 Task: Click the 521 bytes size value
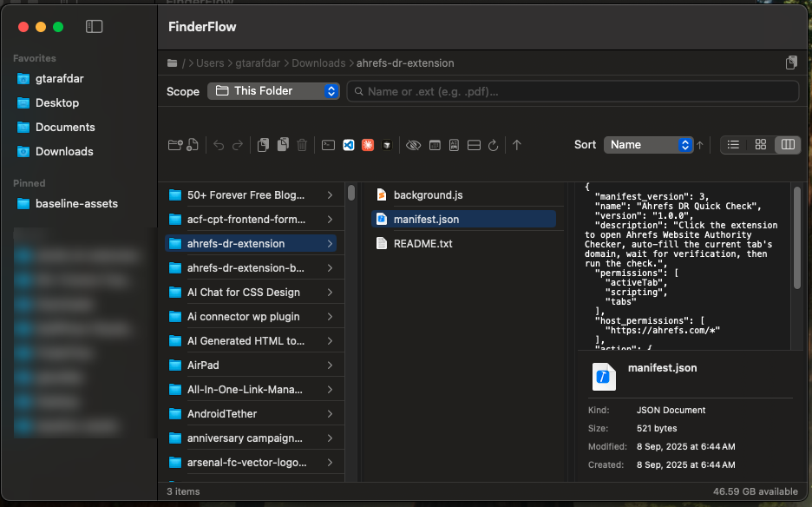pyautogui.click(x=657, y=429)
